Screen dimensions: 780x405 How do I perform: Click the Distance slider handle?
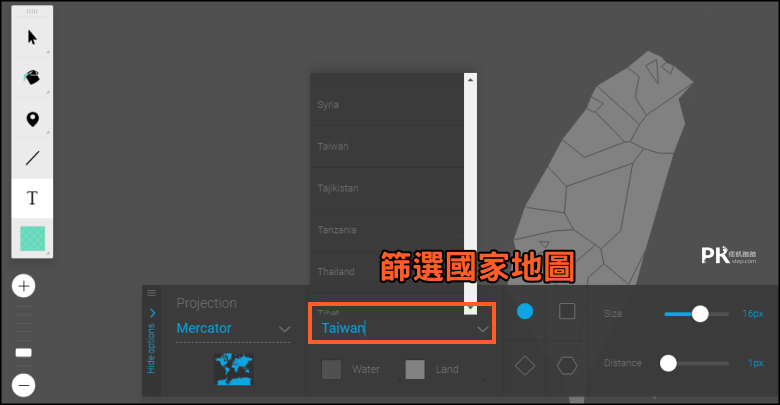[x=668, y=363]
